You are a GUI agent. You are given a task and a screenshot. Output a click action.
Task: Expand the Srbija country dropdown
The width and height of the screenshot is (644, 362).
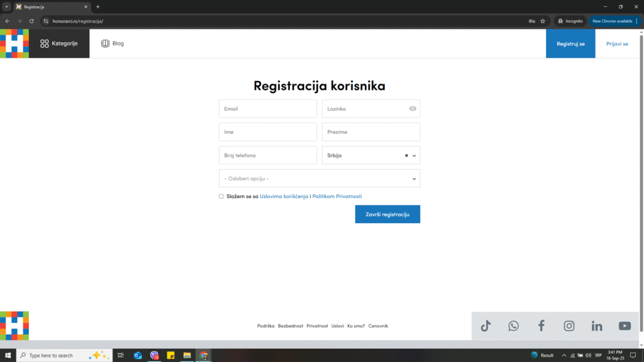[x=414, y=155]
